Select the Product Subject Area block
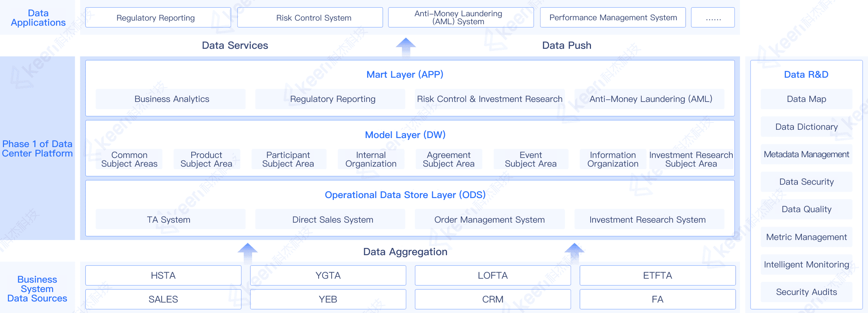Viewport: 868px width, 313px height. (x=207, y=159)
